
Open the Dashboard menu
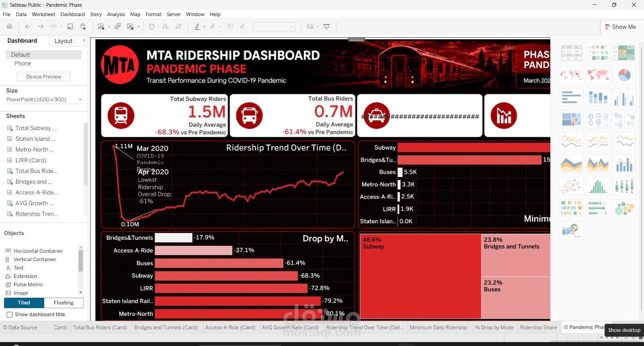click(72, 14)
